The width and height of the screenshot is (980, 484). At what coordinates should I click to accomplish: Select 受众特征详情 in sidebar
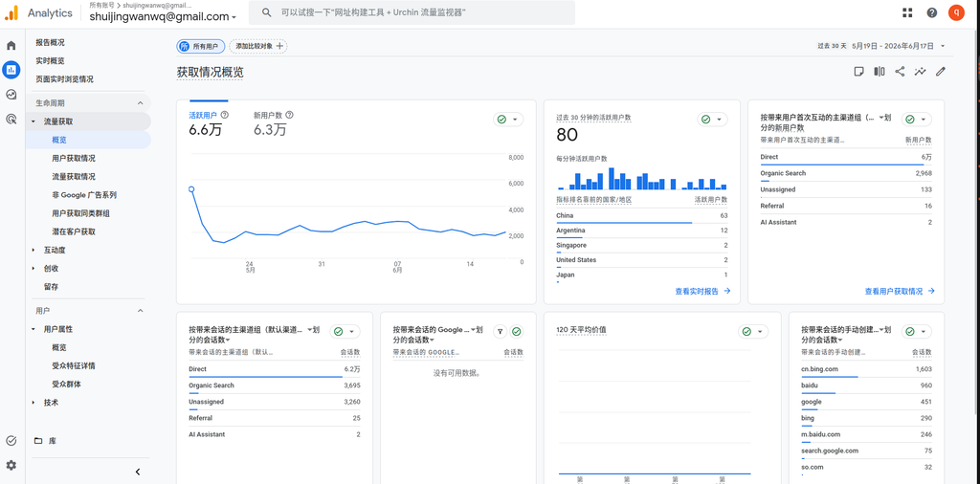coord(74,366)
